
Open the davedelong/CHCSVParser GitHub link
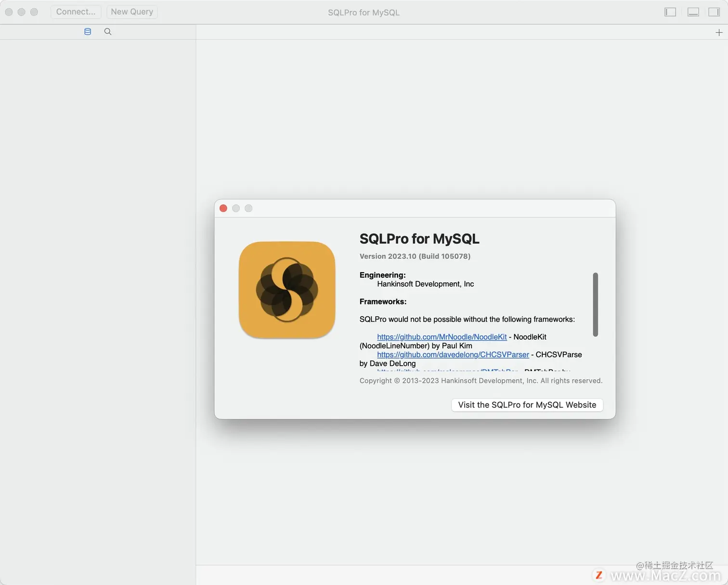pyautogui.click(x=453, y=355)
